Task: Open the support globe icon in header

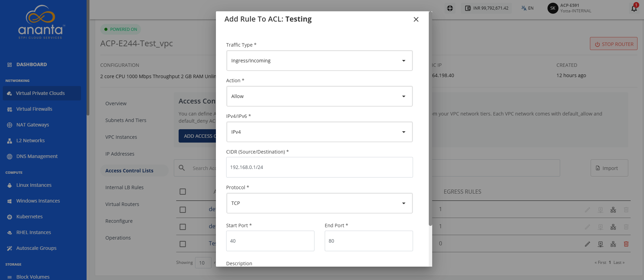Action: click(450, 8)
